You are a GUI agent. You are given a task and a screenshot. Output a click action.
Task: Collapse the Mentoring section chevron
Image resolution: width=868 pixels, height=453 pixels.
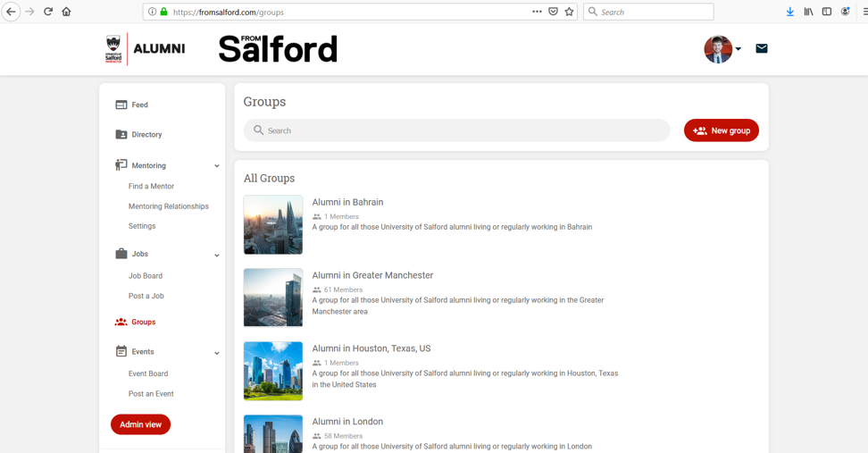point(217,165)
